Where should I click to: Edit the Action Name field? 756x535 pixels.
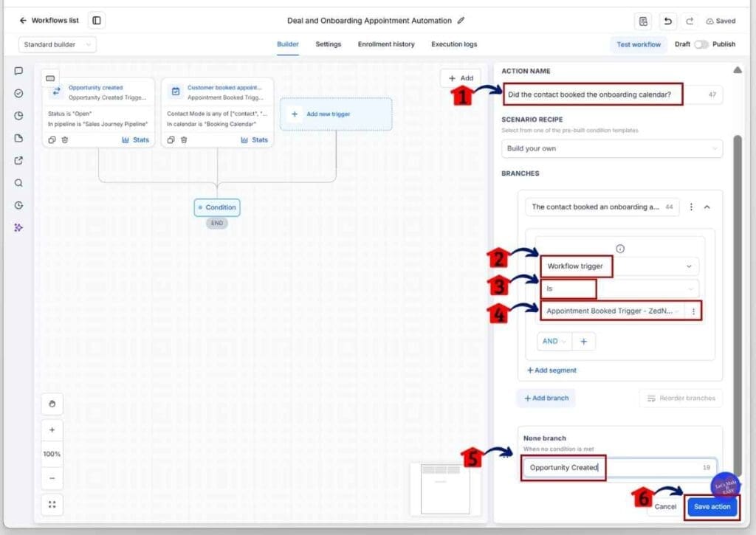[612, 94]
